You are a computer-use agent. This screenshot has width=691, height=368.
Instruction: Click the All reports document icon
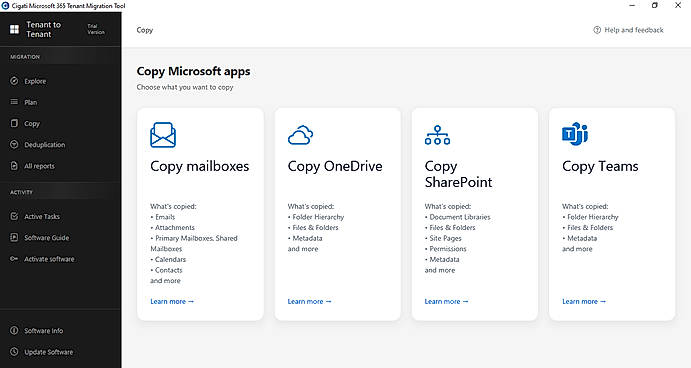(x=14, y=166)
